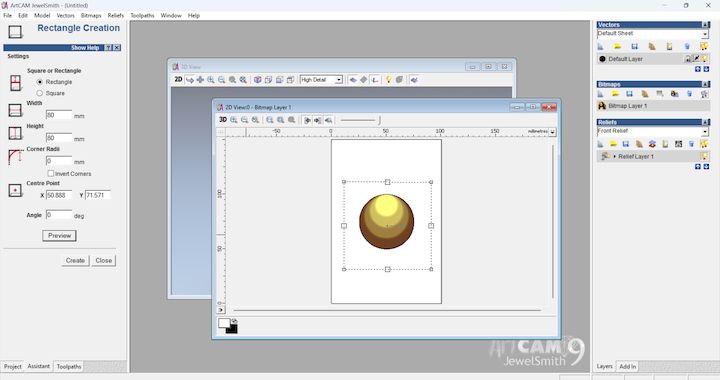Zoom out using 2D View toolbar magnifier

click(244, 120)
